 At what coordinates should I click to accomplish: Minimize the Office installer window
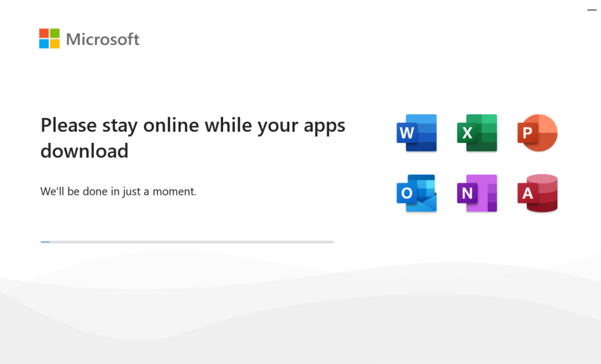click(592, 10)
